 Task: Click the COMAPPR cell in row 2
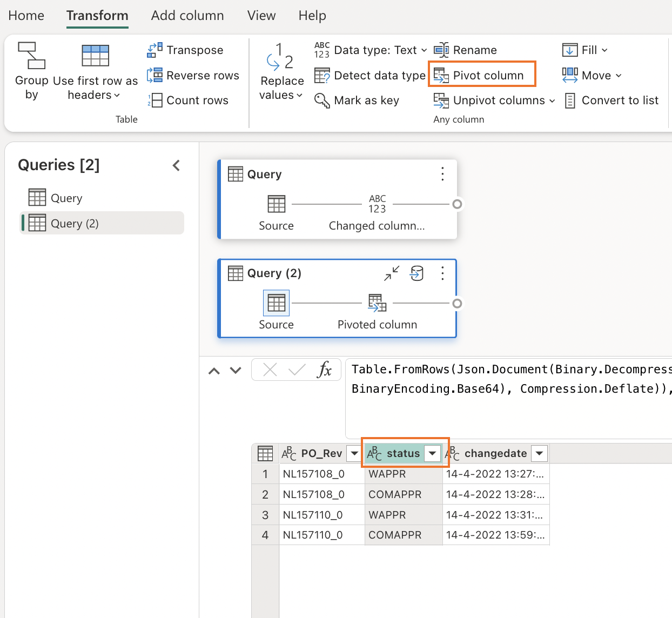[403, 494]
